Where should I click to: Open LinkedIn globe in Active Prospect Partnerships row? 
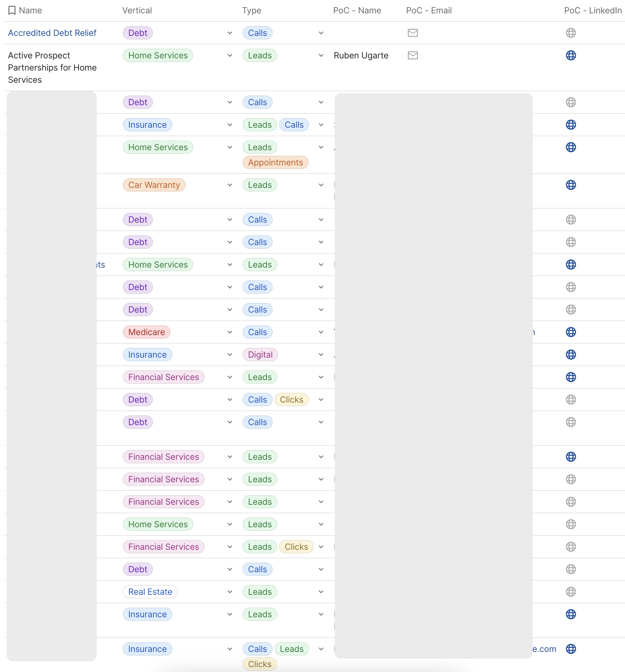click(571, 55)
